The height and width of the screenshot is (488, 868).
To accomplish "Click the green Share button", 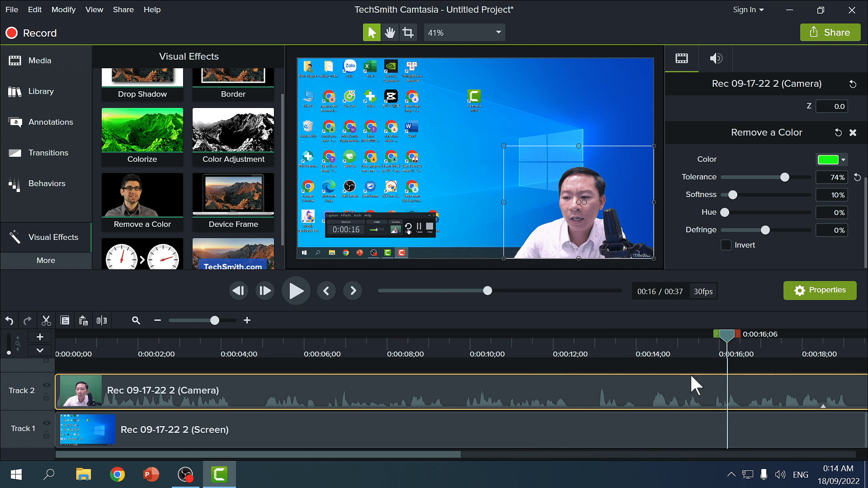I will (830, 33).
